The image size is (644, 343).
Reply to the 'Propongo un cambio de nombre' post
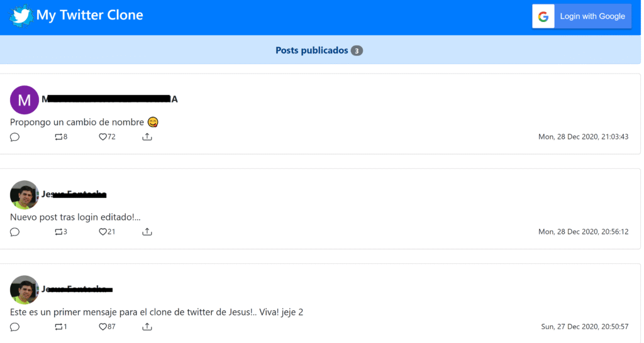point(15,137)
